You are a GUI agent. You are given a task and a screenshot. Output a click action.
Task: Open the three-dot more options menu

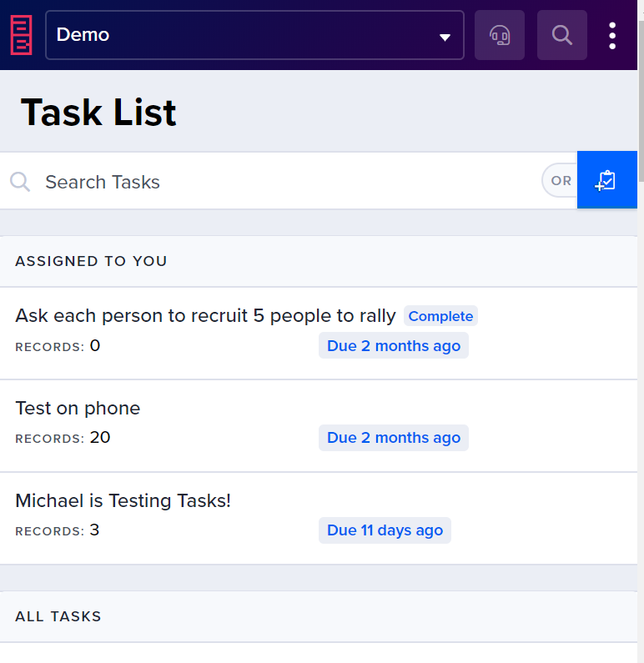point(612,36)
